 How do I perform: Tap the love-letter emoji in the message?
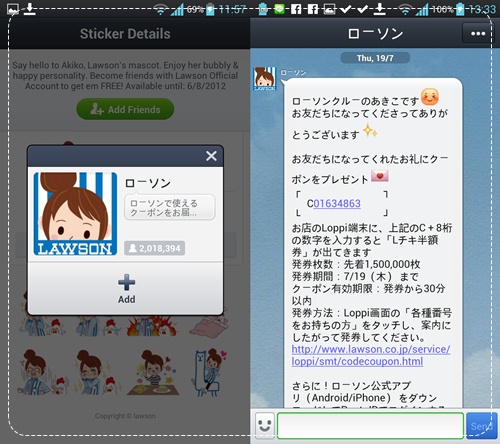(x=380, y=175)
